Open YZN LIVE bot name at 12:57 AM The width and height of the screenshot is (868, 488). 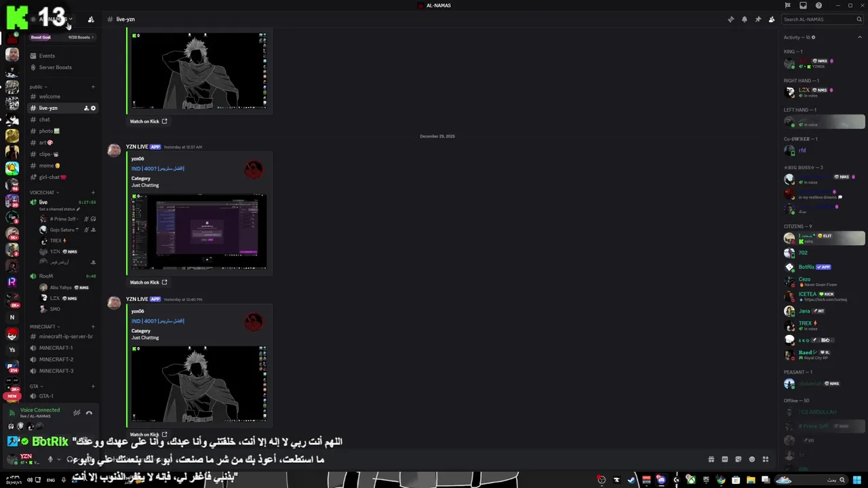(x=137, y=146)
